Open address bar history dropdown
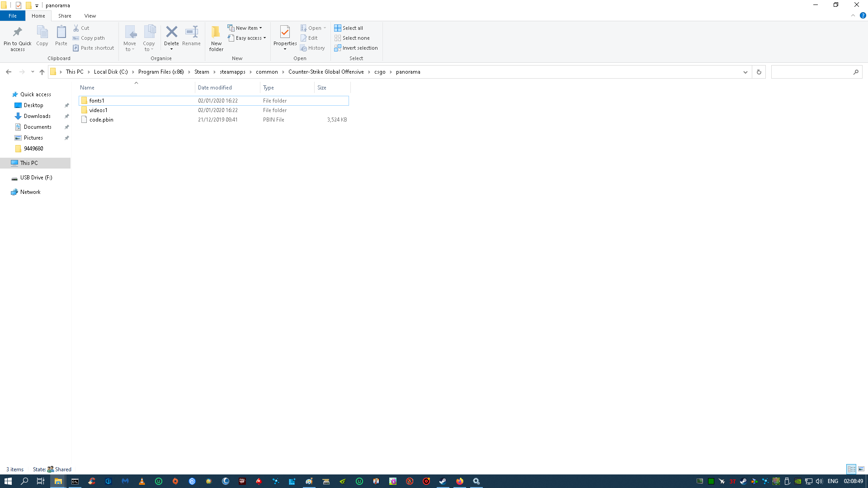The width and height of the screenshot is (868, 488). (745, 72)
